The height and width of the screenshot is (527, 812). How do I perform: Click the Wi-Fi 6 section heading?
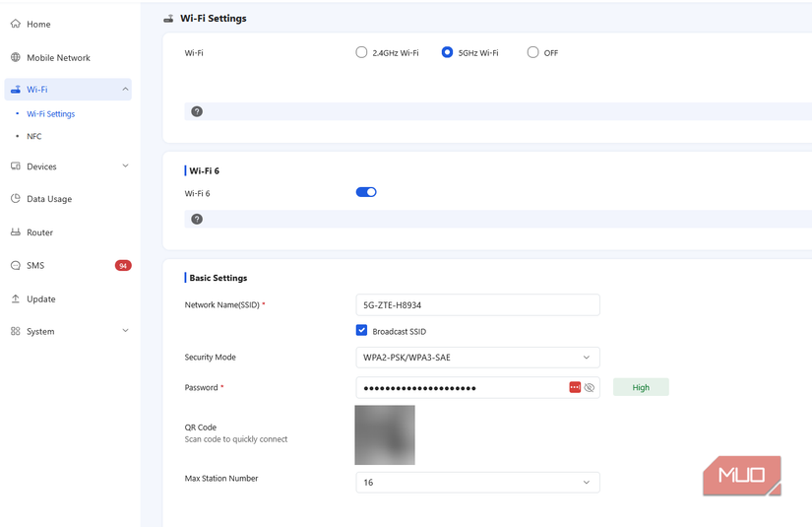pyautogui.click(x=204, y=170)
